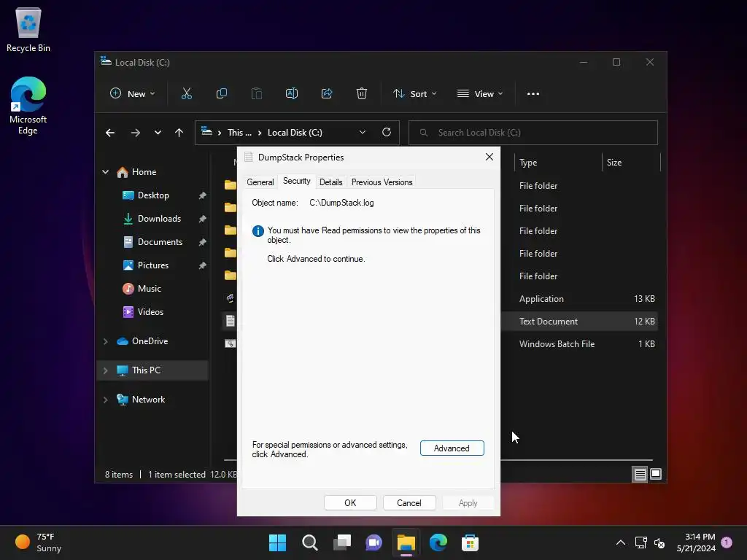Image resolution: width=747 pixels, height=560 pixels.
Task: Select Desktop in the navigation pane
Action: (x=153, y=195)
